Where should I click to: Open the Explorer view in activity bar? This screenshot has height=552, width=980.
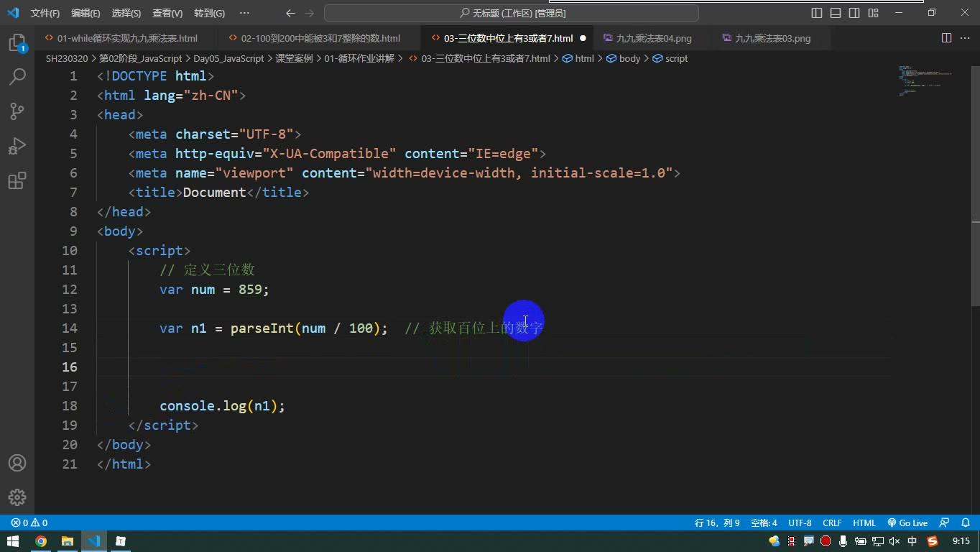(17, 43)
